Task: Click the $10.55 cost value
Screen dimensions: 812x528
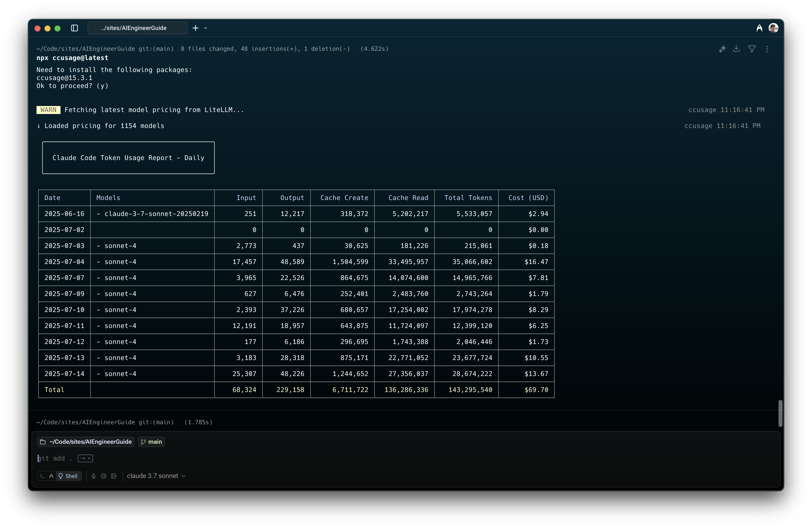Action: click(536, 358)
